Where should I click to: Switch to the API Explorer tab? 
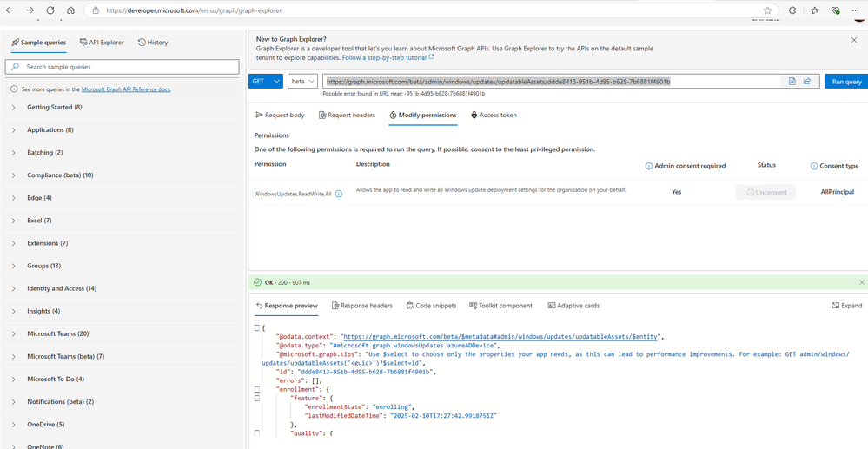(x=102, y=43)
